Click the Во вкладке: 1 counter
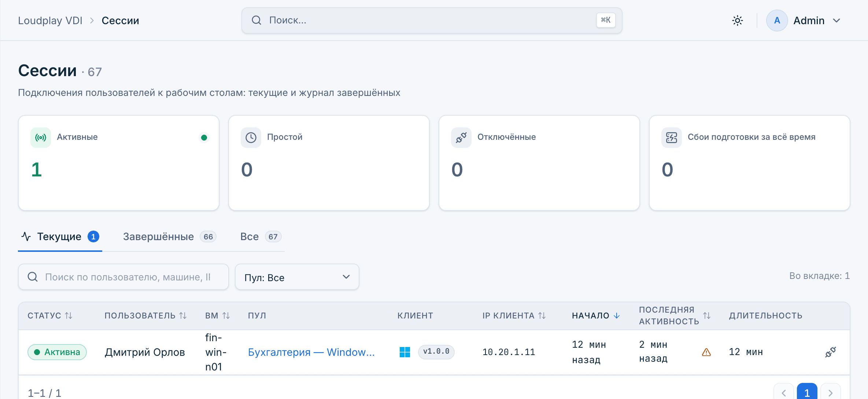 tap(819, 276)
